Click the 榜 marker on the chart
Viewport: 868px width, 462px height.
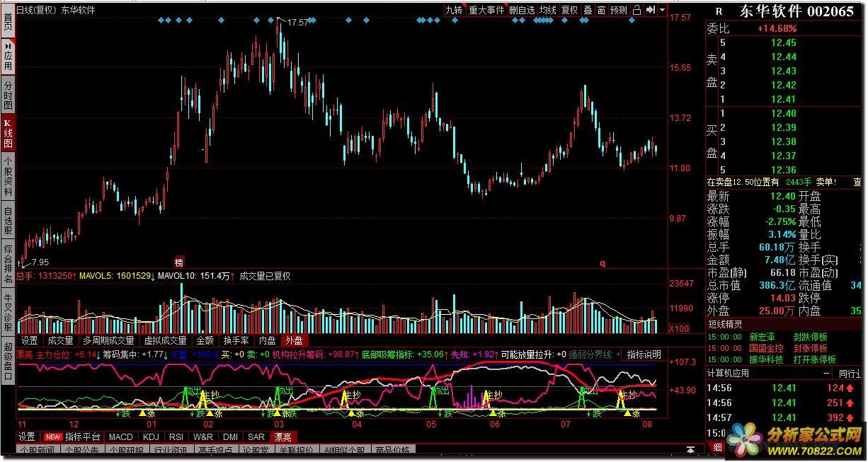tap(179, 261)
